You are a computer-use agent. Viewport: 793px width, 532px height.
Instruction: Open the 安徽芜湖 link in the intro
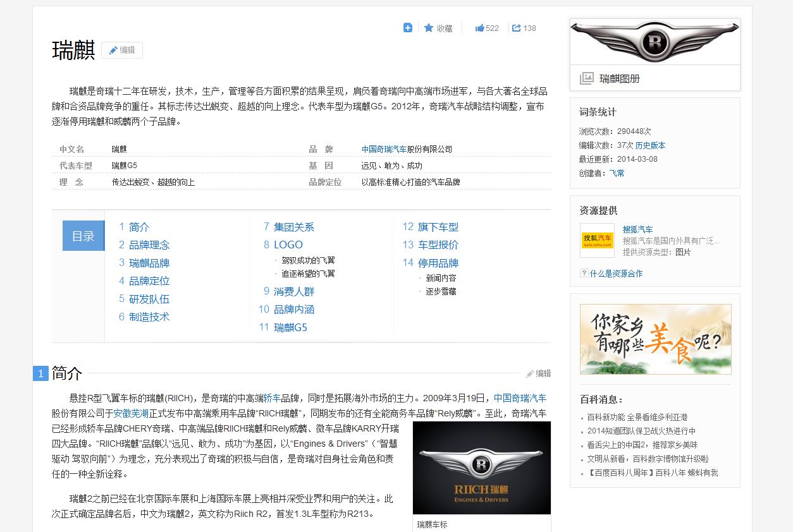131,414
